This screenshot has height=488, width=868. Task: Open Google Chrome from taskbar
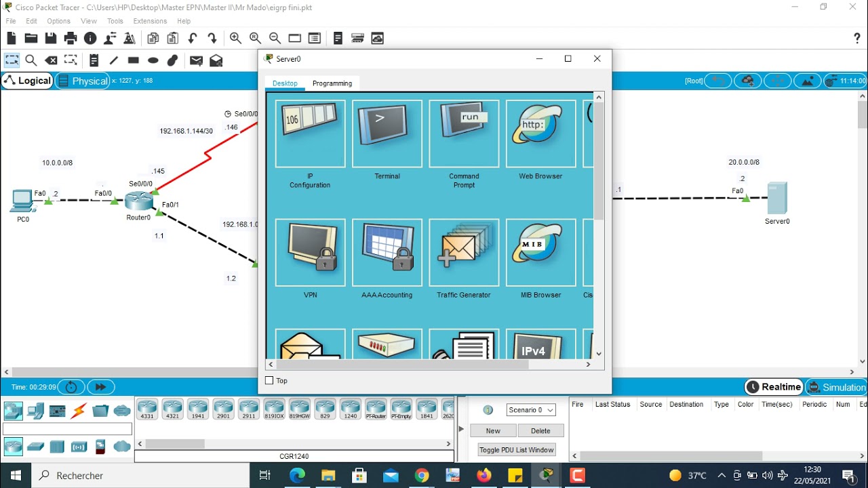(x=422, y=475)
